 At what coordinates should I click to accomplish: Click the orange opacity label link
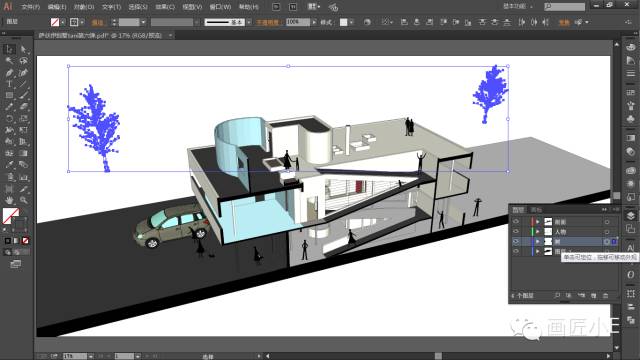coord(267,22)
